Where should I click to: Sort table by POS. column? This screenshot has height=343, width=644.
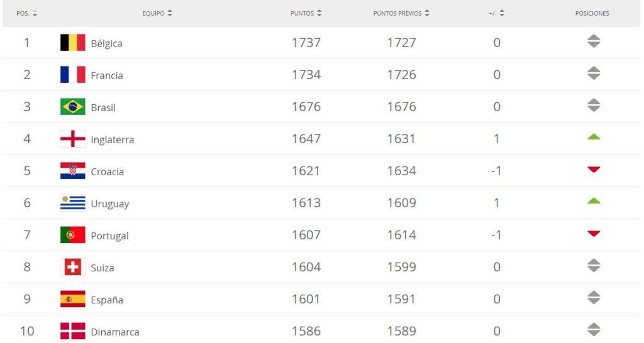point(27,13)
